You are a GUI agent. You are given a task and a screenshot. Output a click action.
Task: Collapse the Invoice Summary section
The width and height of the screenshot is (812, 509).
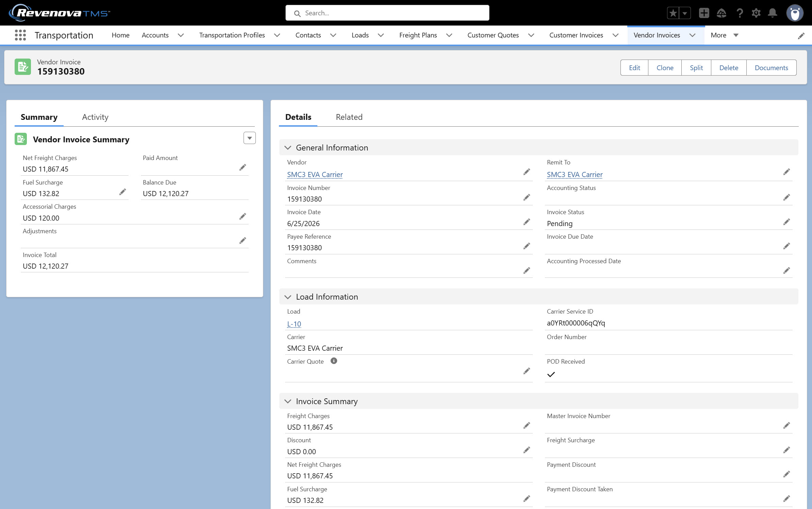click(x=288, y=401)
